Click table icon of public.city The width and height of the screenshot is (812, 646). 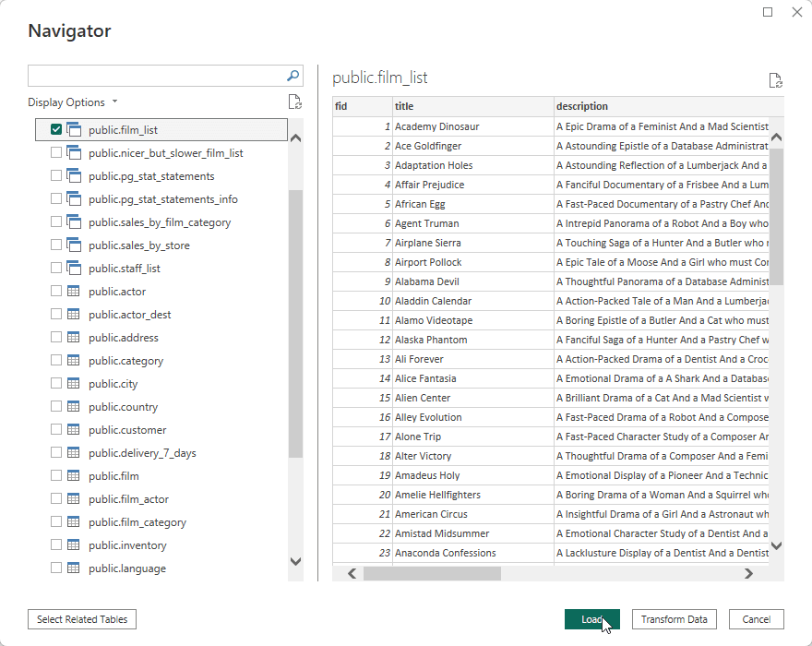74,383
